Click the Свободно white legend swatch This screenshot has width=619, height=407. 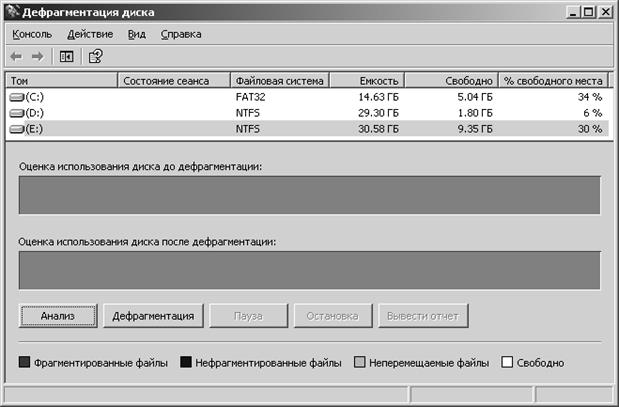point(507,362)
